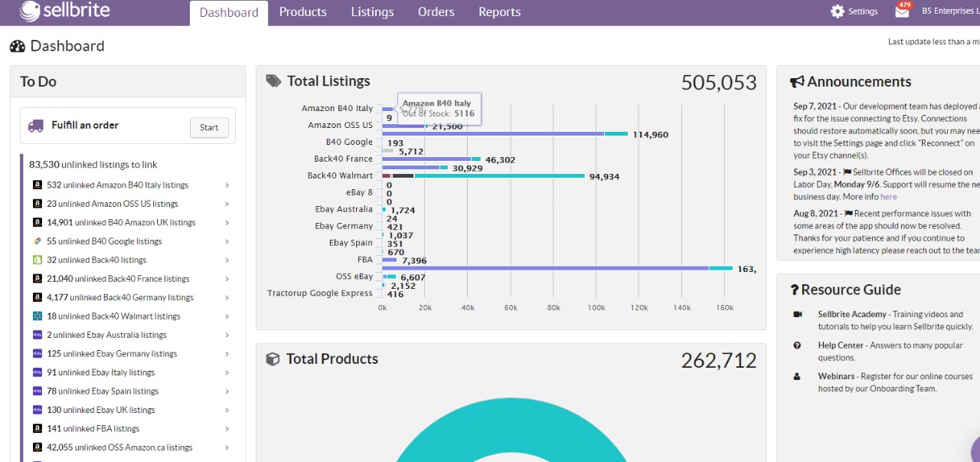Open the Webinars link

coord(837,376)
